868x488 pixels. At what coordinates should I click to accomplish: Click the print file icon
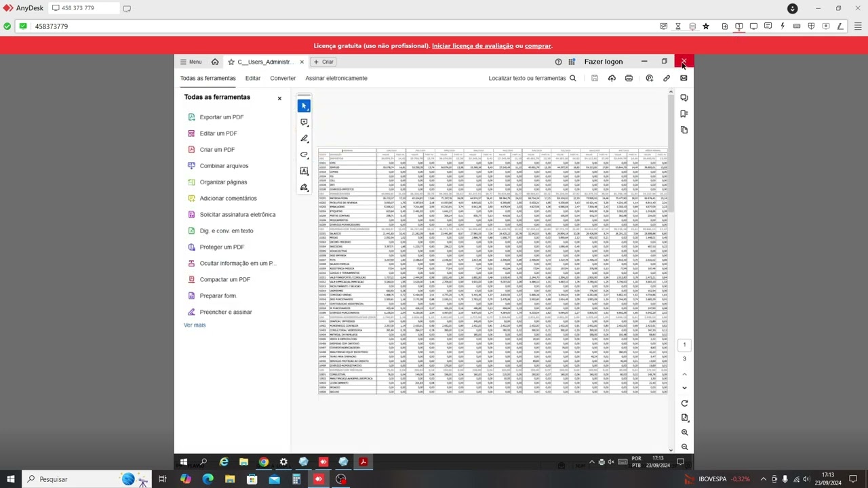[629, 78]
